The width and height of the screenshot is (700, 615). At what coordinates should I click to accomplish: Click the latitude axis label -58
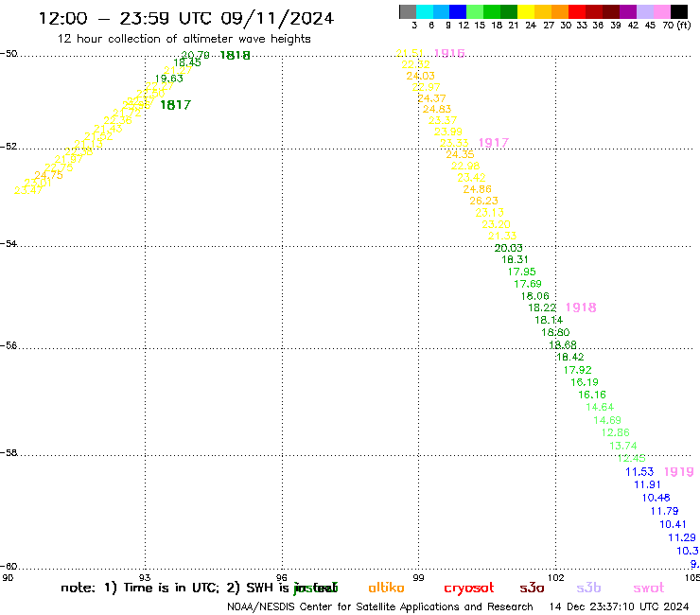coord(9,452)
